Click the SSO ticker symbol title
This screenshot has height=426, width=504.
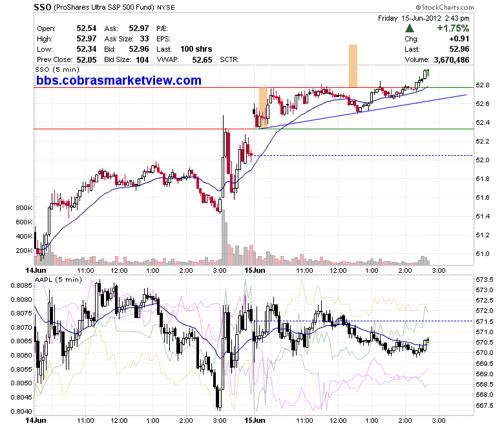click(43, 7)
